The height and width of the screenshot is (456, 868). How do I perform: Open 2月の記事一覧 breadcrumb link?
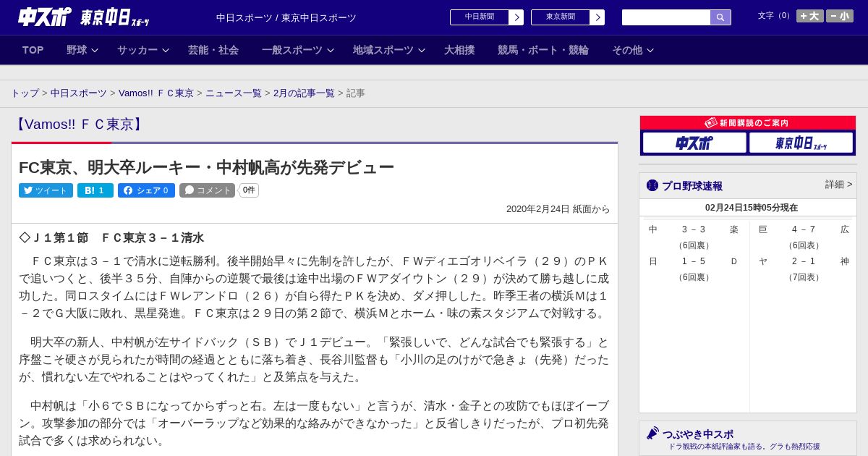coord(304,93)
